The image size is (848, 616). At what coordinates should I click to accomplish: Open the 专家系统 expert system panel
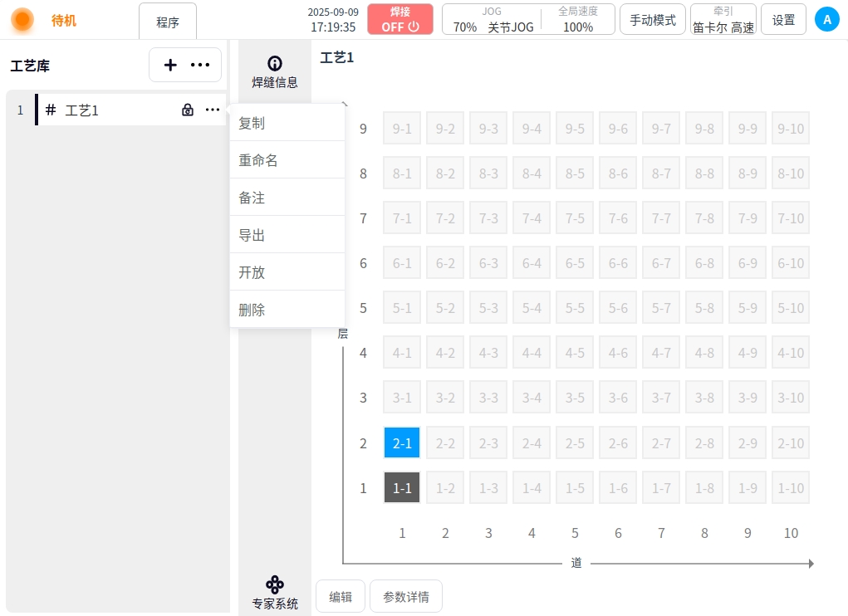pyautogui.click(x=275, y=593)
